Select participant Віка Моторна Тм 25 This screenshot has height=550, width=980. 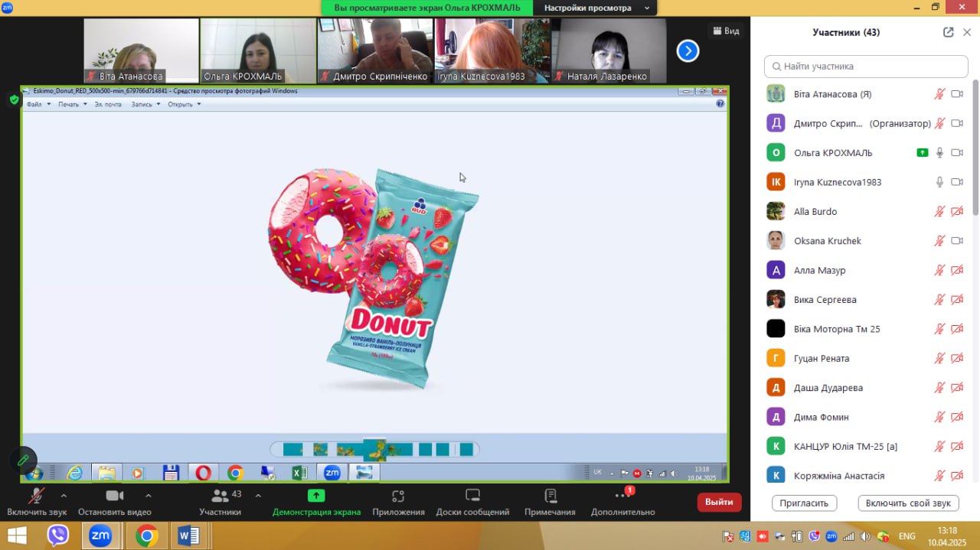(x=866, y=329)
